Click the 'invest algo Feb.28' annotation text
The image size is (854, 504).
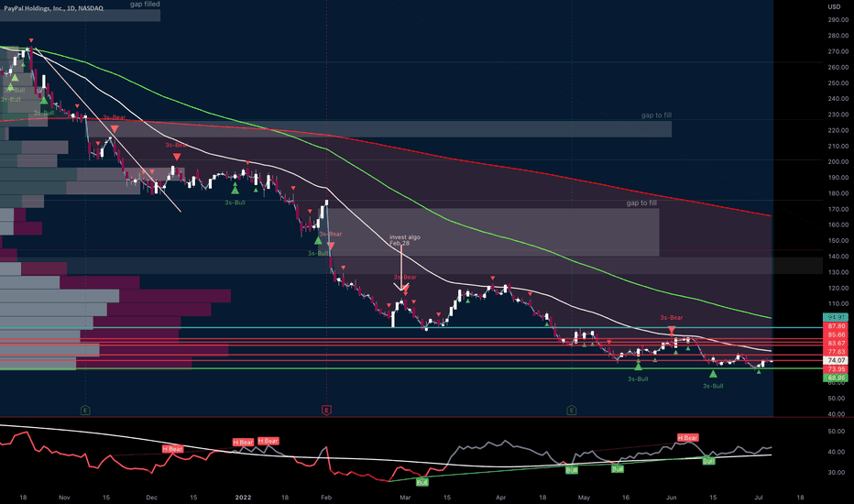pos(405,240)
